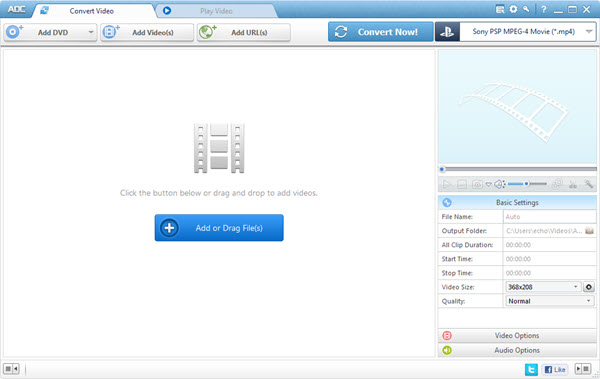Click the snapshot camera icon below preview
This screenshot has height=379, width=600.
[477, 185]
